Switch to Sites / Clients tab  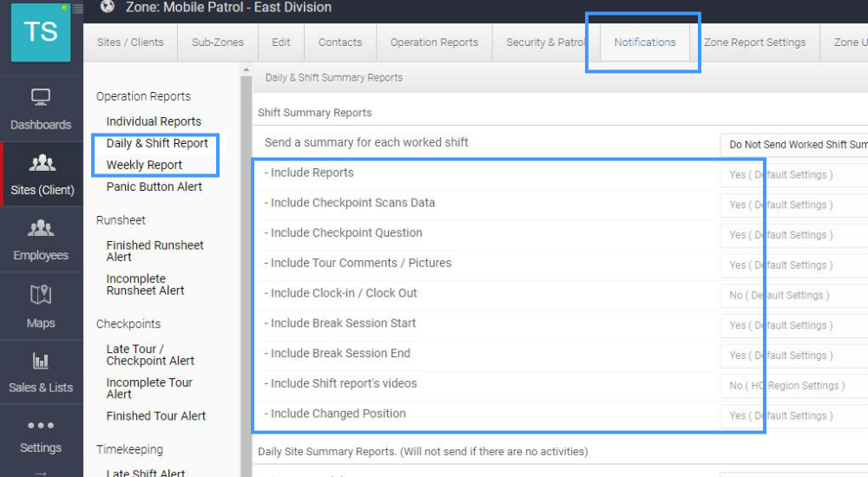pos(130,42)
